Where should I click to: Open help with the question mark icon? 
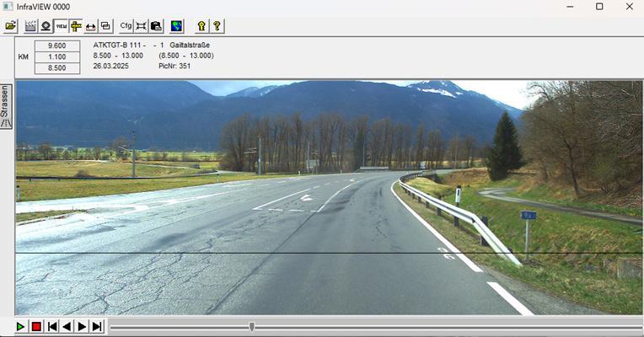coord(217,26)
